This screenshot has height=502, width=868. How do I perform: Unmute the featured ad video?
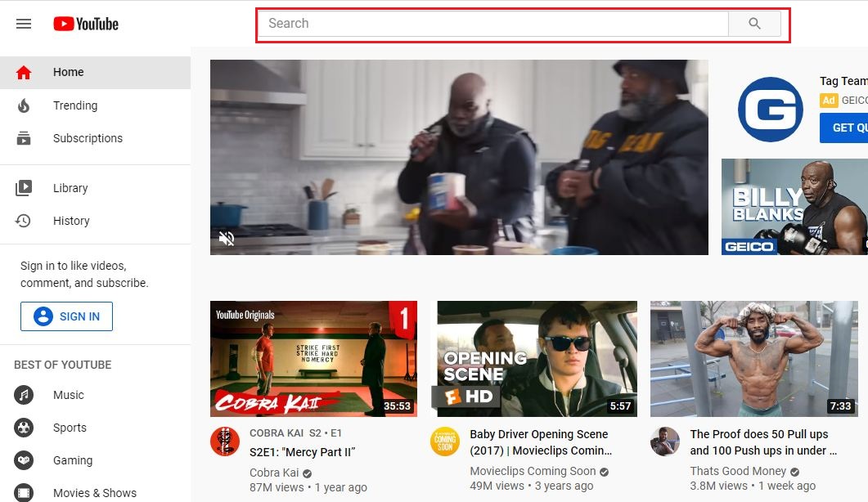(227, 238)
